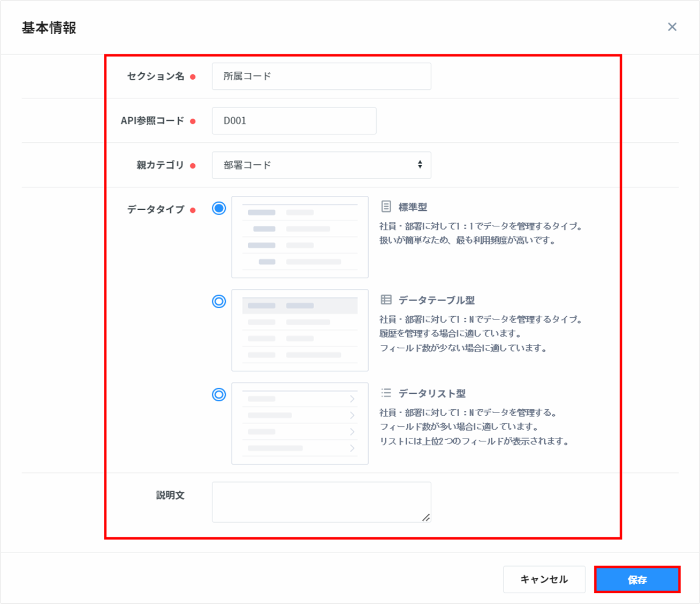Click the データリスト型 list icon
This screenshot has height=604, width=700.
point(386,393)
